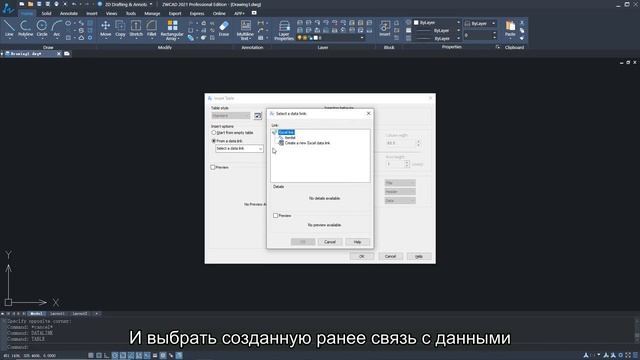
Task: Select the existing data link under Excel link
Action: pyautogui.click(x=289, y=138)
